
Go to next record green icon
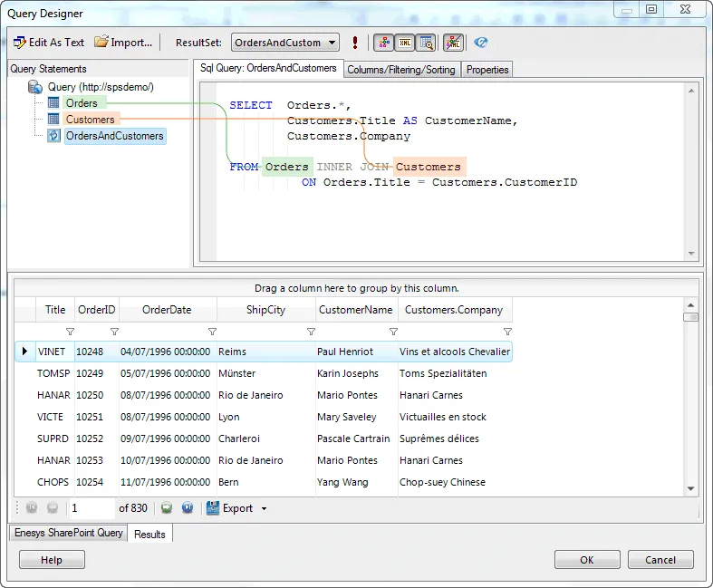point(167,507)
